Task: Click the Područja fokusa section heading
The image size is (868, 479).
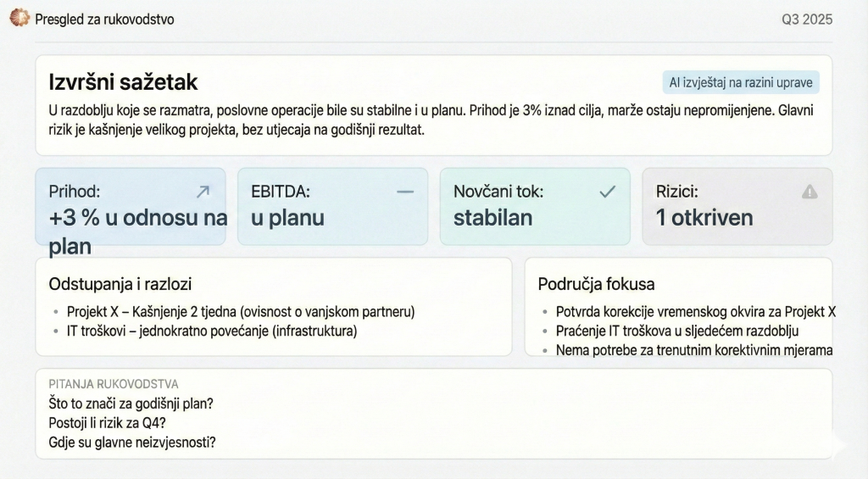Action: click(596, 284)
